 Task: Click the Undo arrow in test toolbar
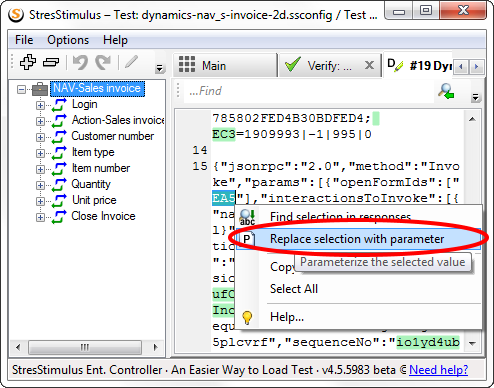click(x=80, y=62)
